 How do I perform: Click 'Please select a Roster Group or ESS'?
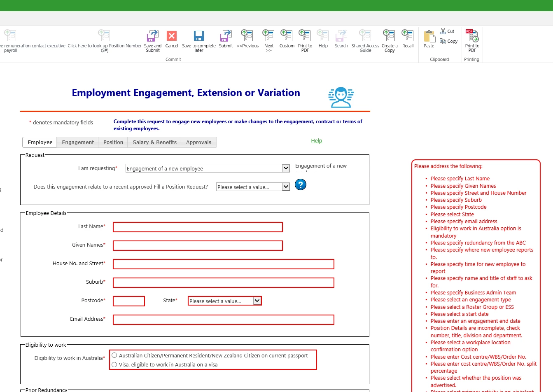point(472,307)
